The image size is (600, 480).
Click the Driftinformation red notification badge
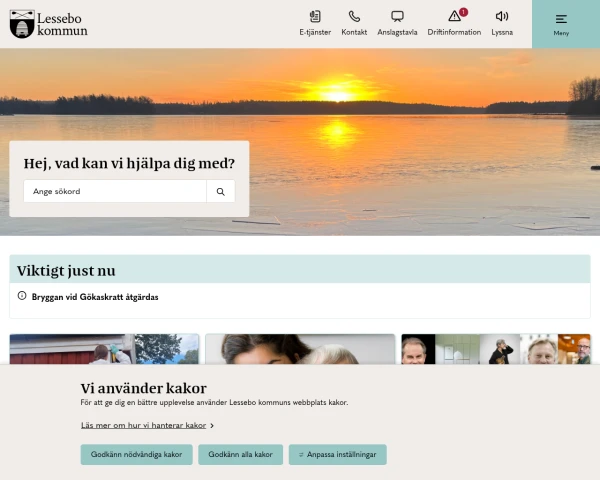tap(463, 12)
